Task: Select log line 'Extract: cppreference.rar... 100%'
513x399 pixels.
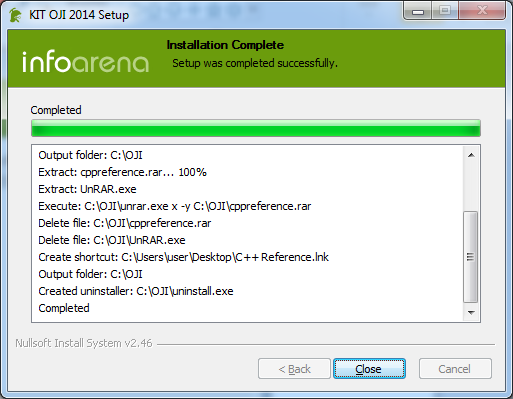Action: (122, 172)
